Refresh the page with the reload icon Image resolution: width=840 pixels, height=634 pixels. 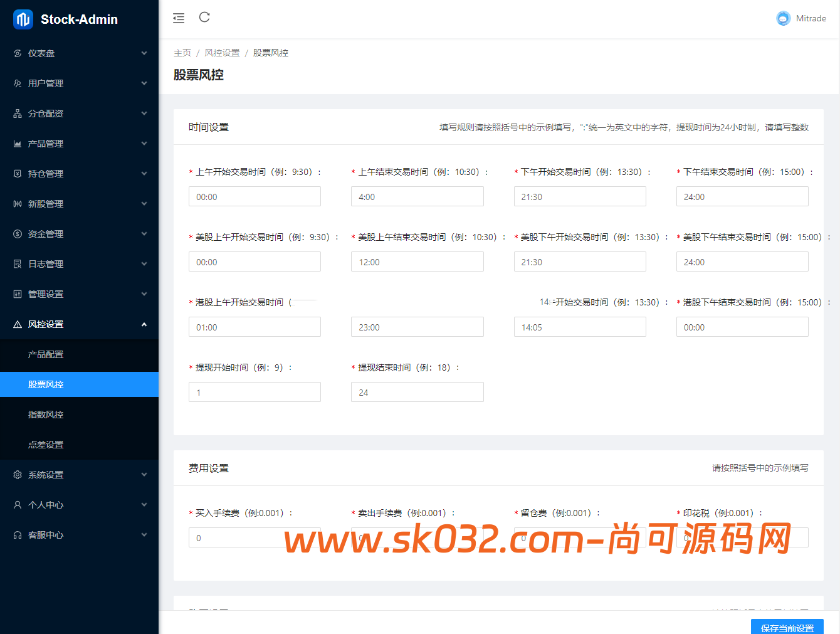pos(204,18)
